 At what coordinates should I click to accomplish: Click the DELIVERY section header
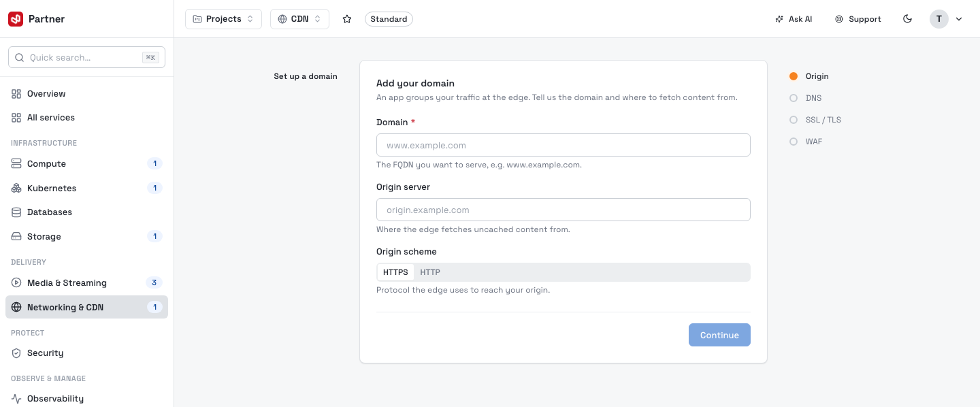(29, 262)
